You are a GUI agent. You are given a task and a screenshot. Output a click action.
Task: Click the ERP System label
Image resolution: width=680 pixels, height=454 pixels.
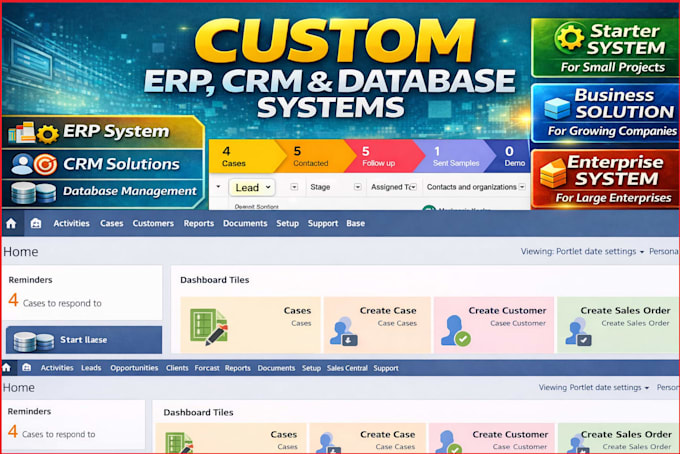coord(116,131)
